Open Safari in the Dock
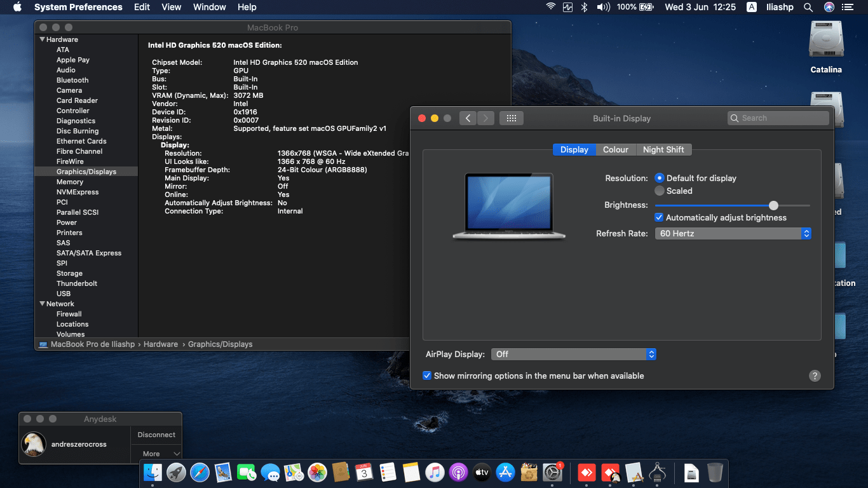Image resolution: width=868 pixels, height=488 pixels. pos(200,472)
